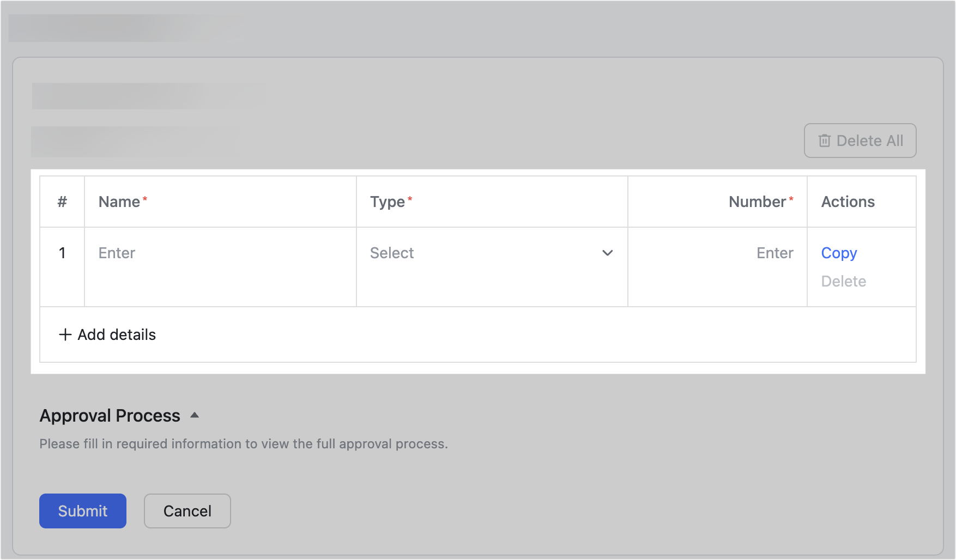This screenshot has width=956, height=560.
Task: Open the Type dropdown for row 1
Action: coord(491,253)
